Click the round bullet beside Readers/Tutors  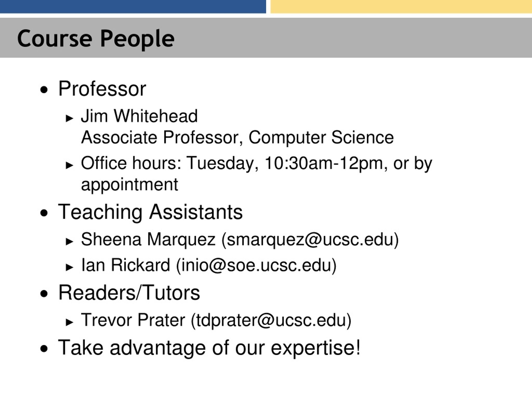44,294
